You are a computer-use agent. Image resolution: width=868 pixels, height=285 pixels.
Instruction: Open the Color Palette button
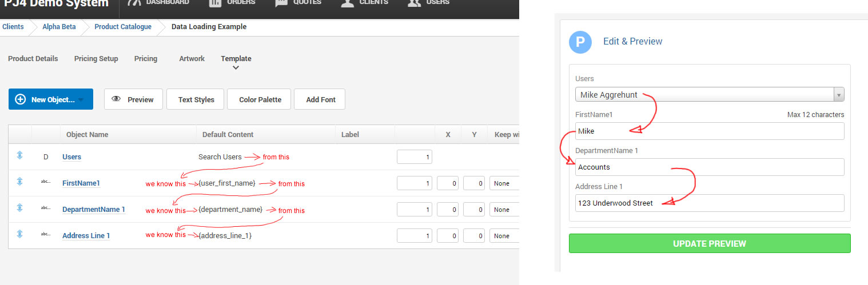tap(260, 99)
